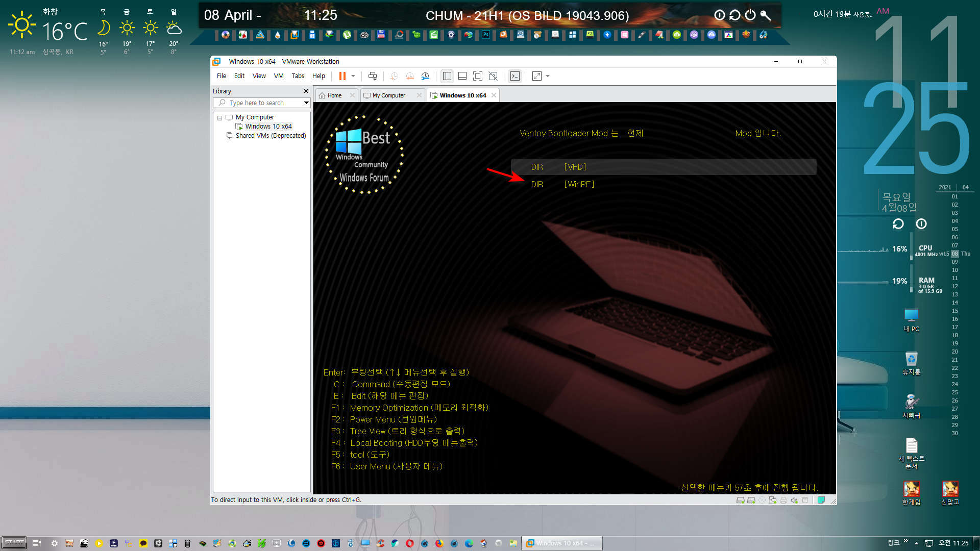Close the Home tab

point(352,95)
